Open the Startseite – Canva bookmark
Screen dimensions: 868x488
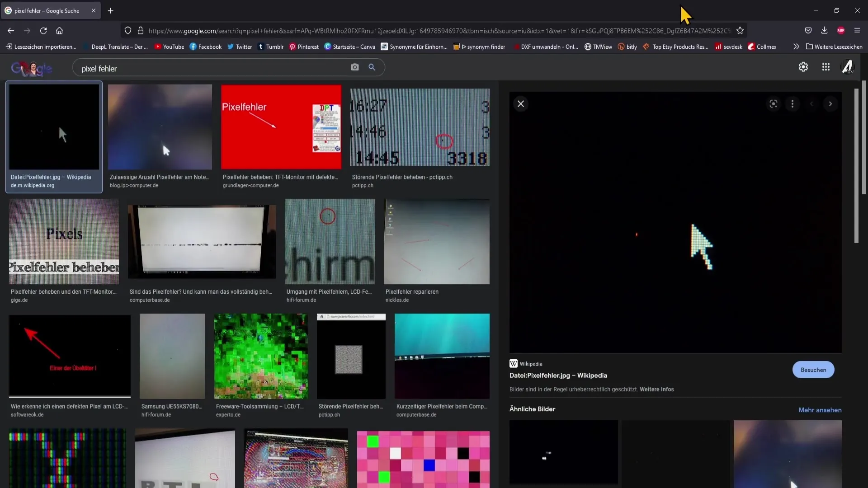tap(350, 47)
